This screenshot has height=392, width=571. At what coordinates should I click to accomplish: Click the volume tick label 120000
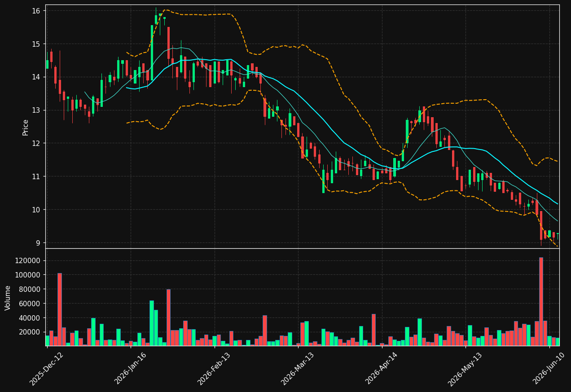(28, 261)
